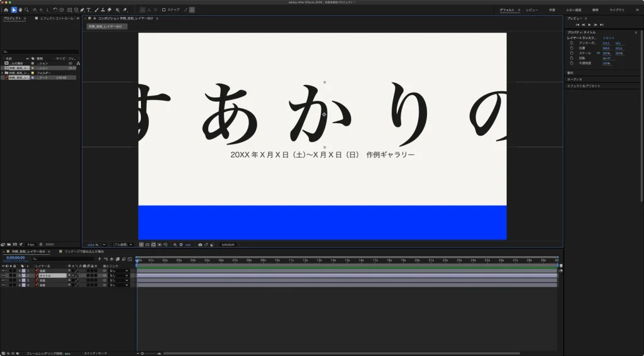The height and width of the screenshot is (356, 644).
Task: Open parent link dropdown for layer 1
Action: [x=119, y=270]
